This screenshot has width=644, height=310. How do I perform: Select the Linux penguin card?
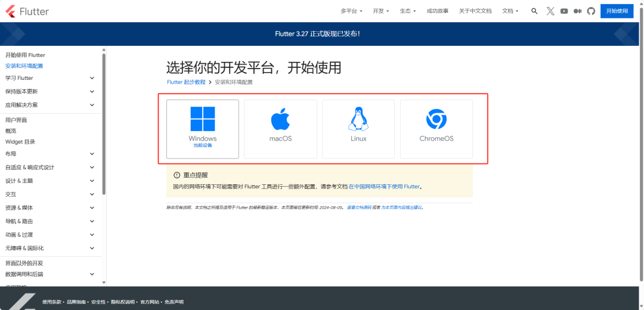pos(358,129)
